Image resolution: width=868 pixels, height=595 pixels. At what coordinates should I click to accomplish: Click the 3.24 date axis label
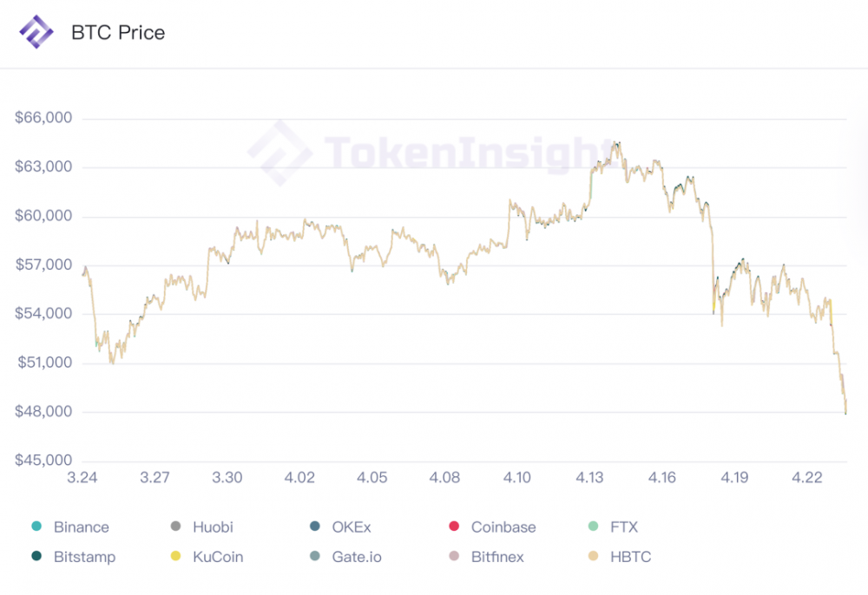[82, 478]
